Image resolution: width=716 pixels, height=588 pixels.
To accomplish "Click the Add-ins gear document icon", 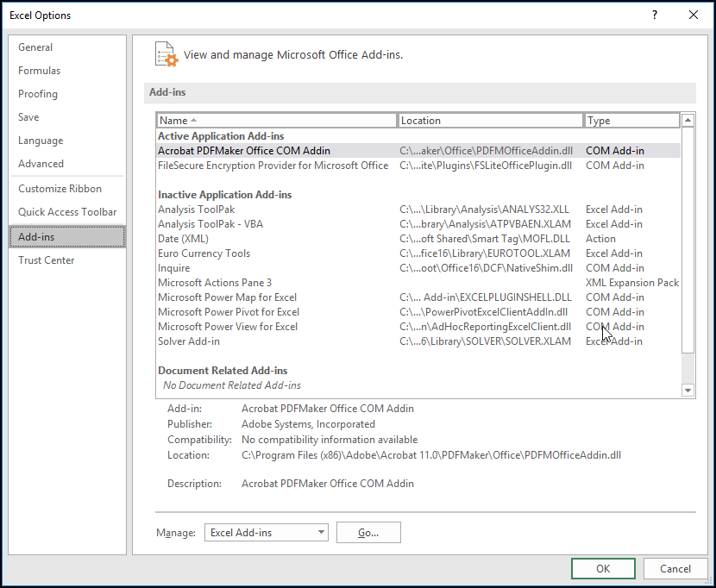I will point(166,54).
